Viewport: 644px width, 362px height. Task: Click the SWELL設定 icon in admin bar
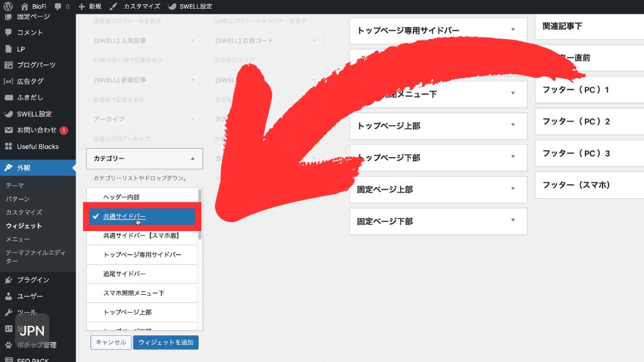[x=172, y=6]
